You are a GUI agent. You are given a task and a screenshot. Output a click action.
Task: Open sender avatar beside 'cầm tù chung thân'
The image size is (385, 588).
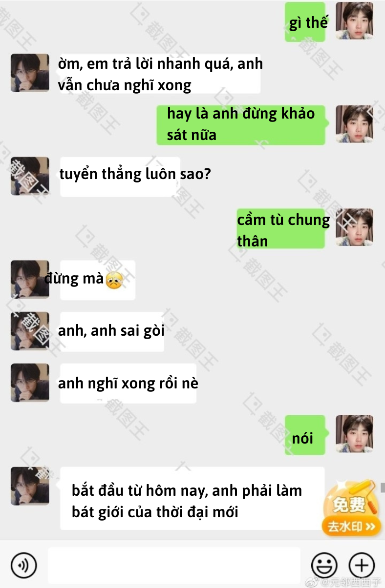coord(355,227)
